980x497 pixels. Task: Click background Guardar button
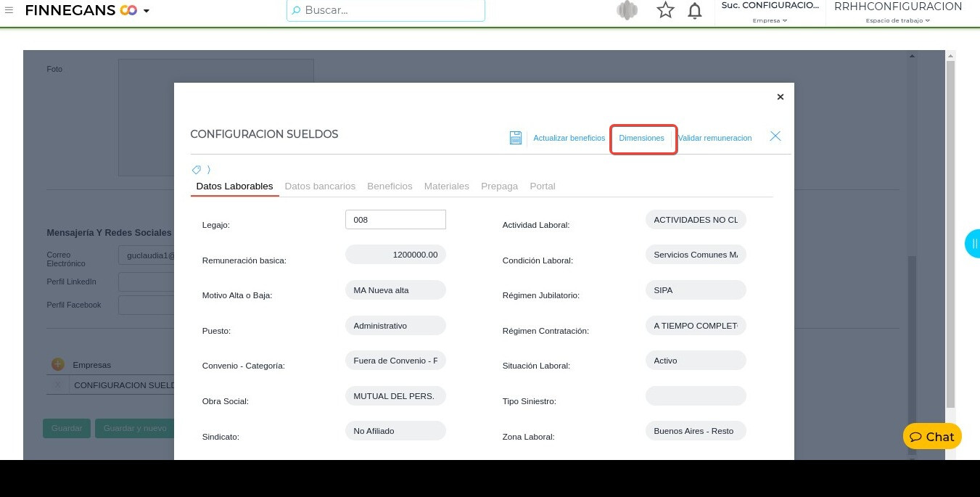coord(67,428)
